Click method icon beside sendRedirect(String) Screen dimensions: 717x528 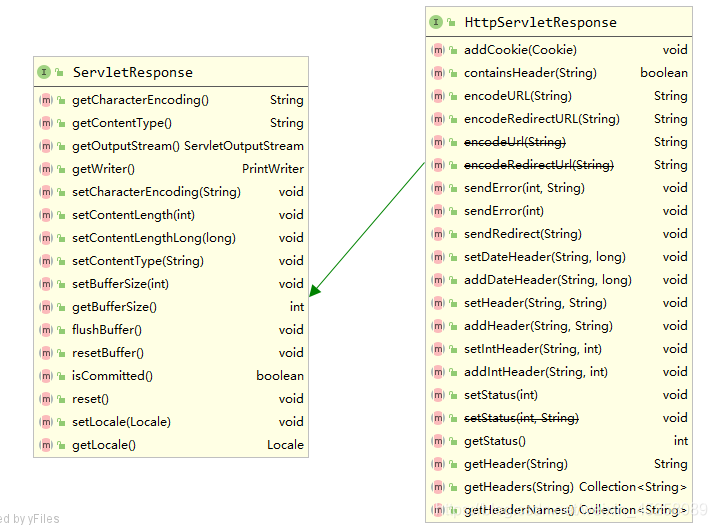pos(438,234)
